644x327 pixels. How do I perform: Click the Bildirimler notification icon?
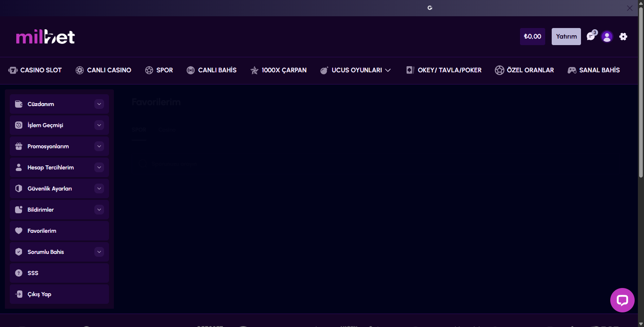19,210
